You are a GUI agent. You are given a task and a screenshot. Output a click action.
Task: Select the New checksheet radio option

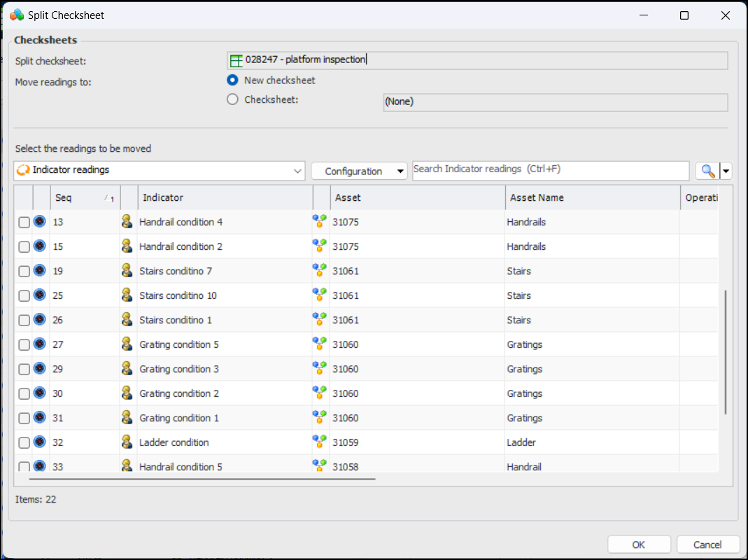pyautogui.click(x=233, y=80)
